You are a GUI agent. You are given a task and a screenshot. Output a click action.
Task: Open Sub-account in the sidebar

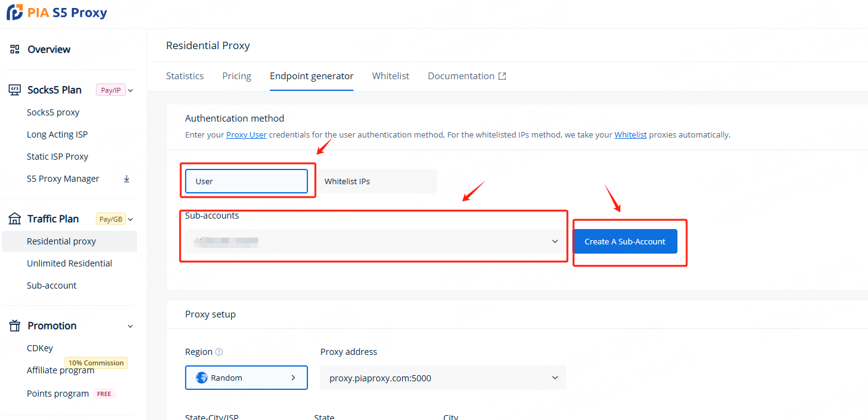pyautogui.click(x=52, y=286)
